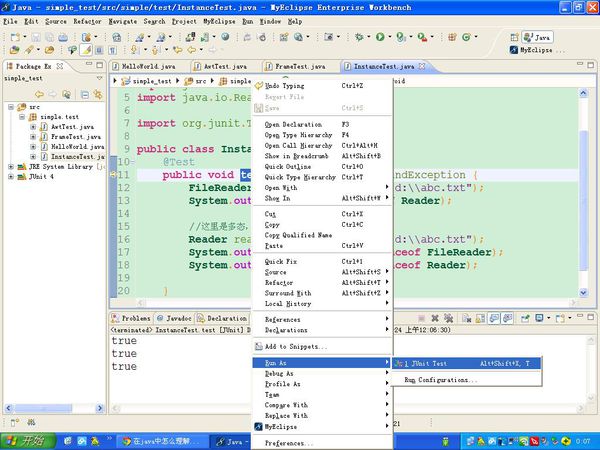The image size is (600, 450).
Task: Open the Debug button dropdown arrow
Action: (x=369, y=37)
